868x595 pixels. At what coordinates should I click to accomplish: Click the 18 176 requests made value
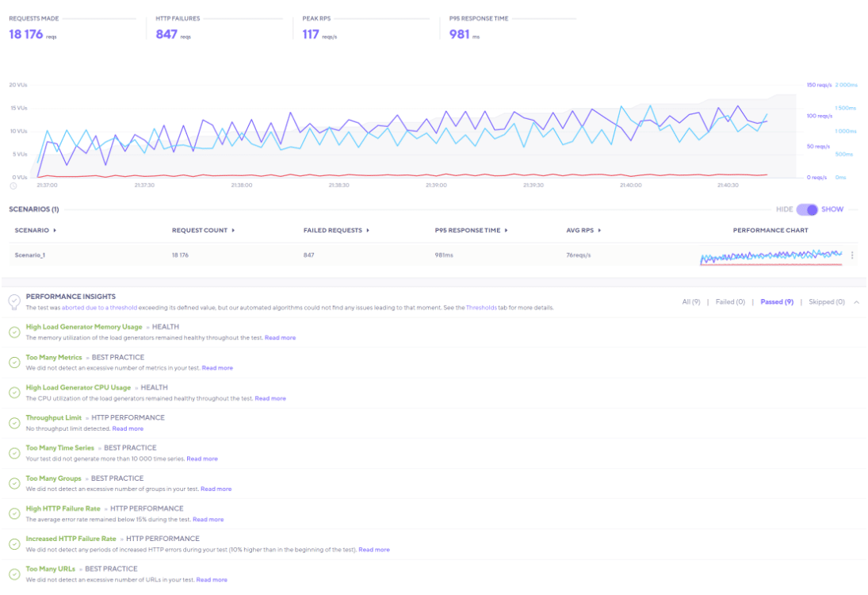[x=26, y=34]
